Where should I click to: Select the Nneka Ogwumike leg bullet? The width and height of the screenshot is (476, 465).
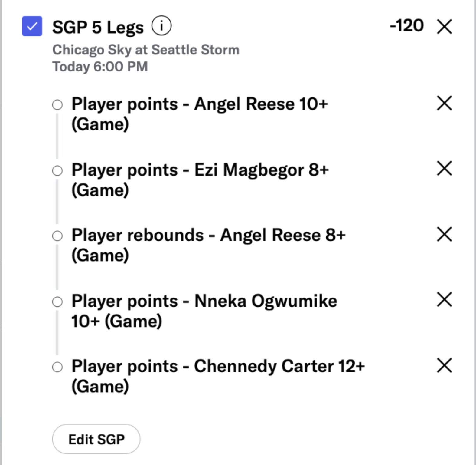pos(57,302)
